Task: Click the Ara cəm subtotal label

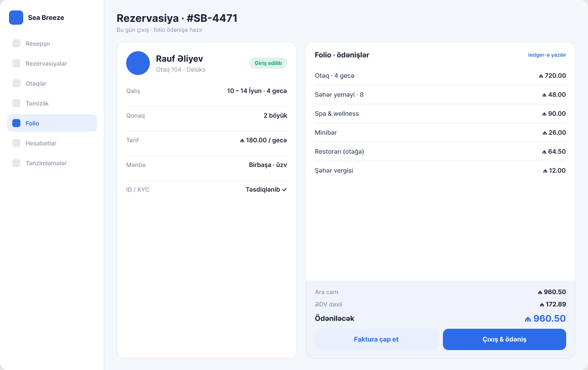Action: tap(327, 292)
